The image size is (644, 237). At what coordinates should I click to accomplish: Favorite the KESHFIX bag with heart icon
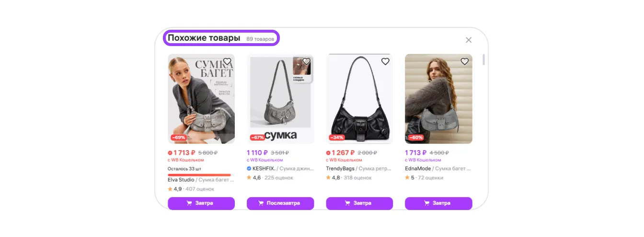coord(306,61)
